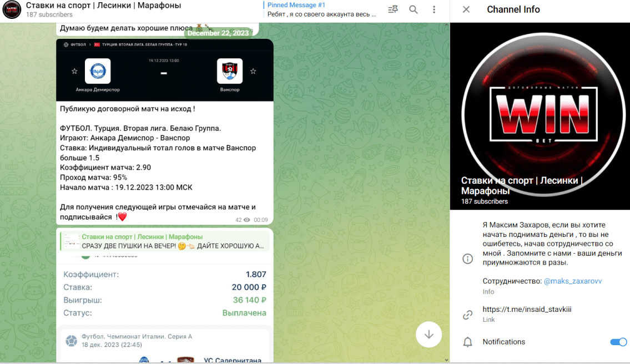
Task: Click the Notifications bell icon
Action: coord(467,342)
